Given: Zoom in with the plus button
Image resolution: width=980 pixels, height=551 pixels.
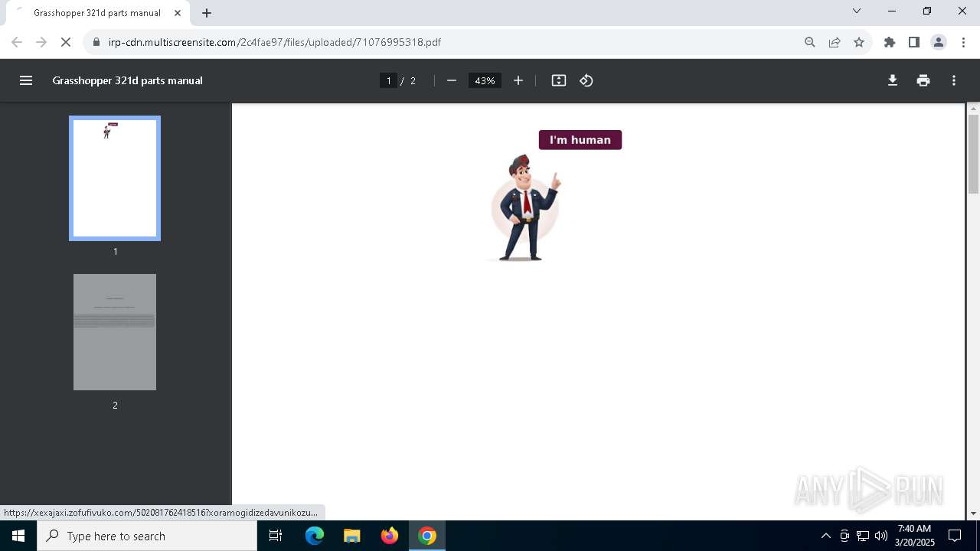Looking at the screenshot, I should (x=518, y=80).
